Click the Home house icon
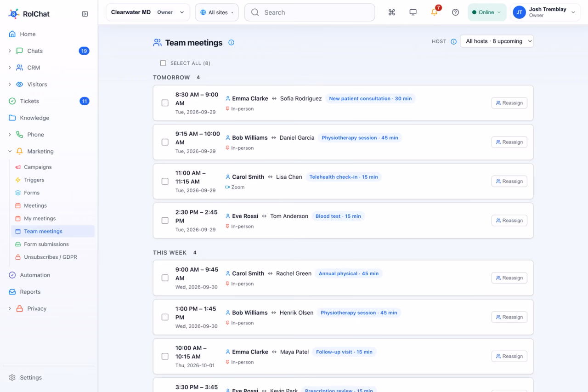 coord(12,34)
